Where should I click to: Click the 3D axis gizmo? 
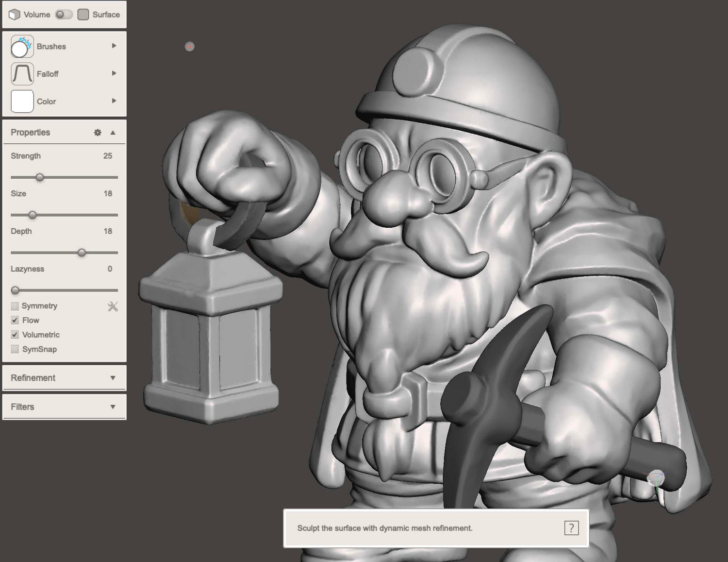(656, 478)
